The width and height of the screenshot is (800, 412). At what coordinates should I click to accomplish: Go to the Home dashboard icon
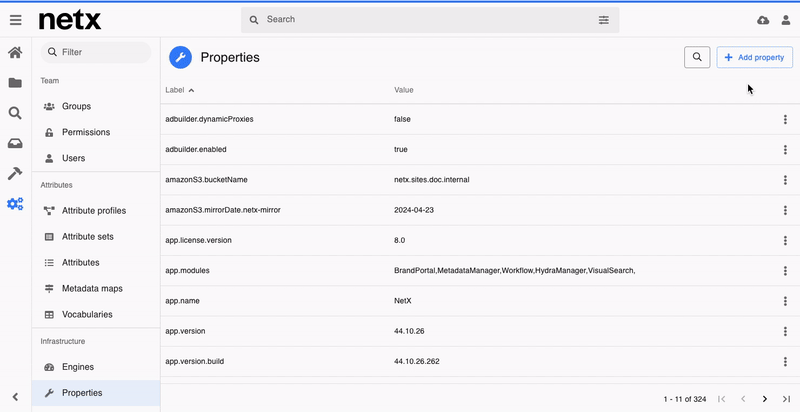click(15, 53)
